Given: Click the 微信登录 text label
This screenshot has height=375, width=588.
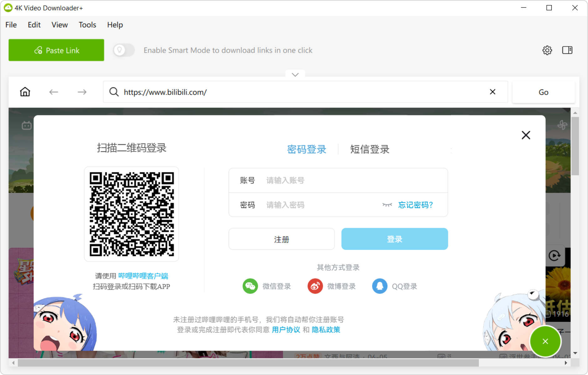Looking at the screenshot, I should click(277, 286).
